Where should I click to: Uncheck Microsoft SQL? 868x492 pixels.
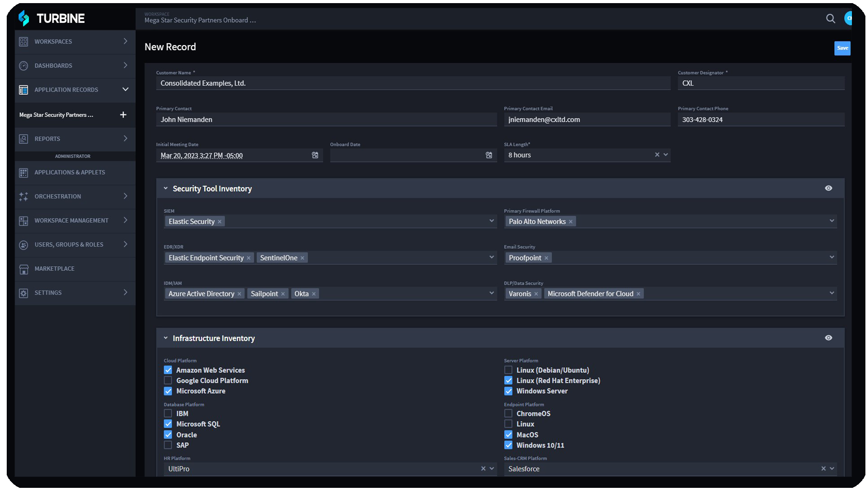[x=168, y=424]
